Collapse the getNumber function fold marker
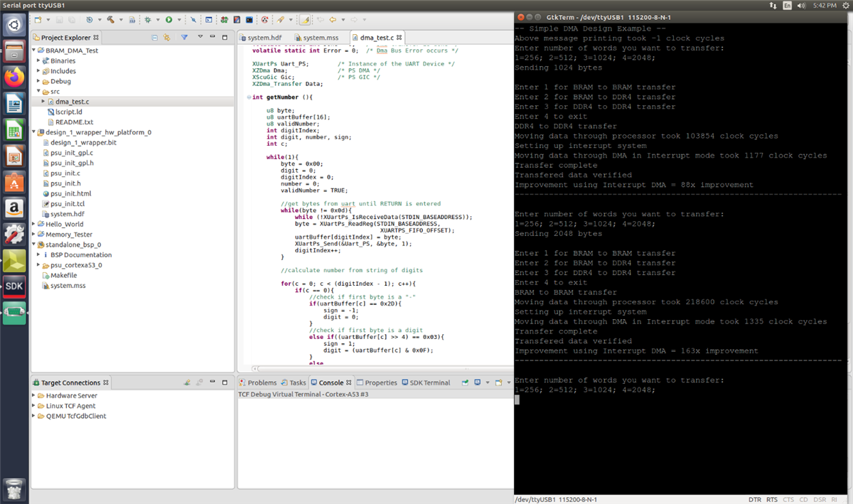 point(247,97)
